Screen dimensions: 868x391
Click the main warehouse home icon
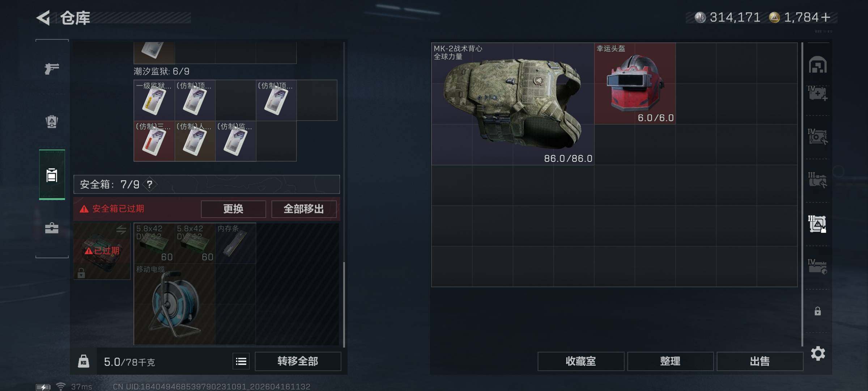coord(817,65)
